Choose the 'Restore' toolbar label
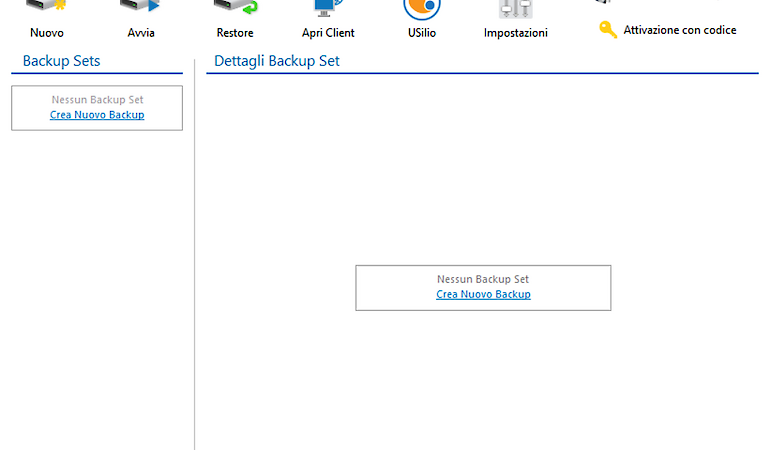The width and height of the screenshot is (770, 450). (235, 33)
